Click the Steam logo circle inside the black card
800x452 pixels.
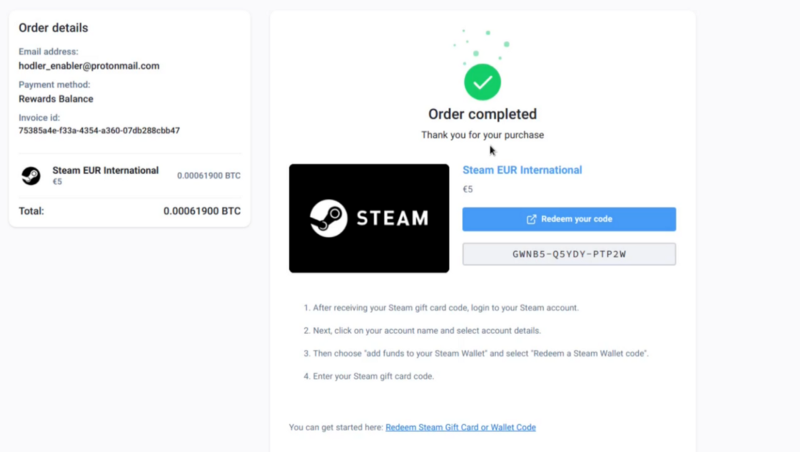pos(329,218)
